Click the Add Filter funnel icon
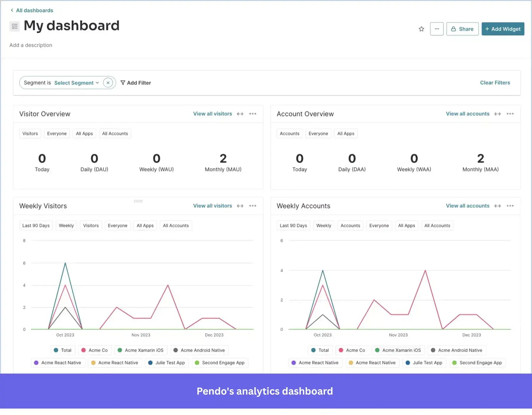 (x=123, y=83)
